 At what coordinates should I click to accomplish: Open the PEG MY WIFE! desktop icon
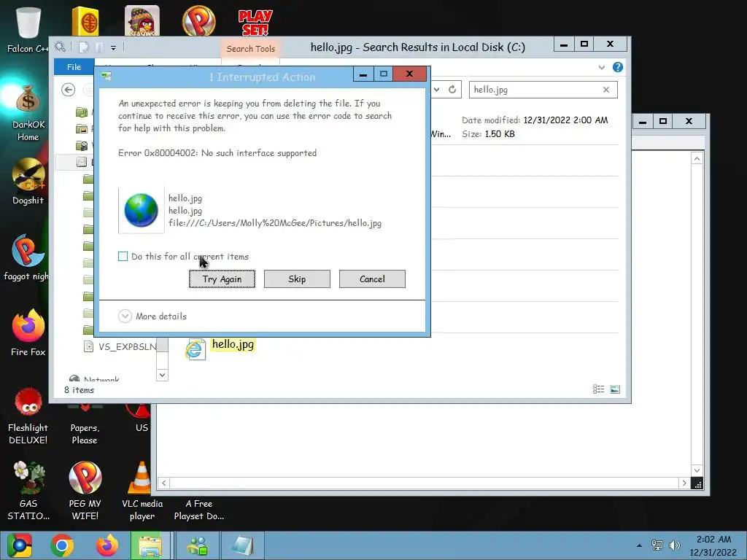(x=85, y=491)
